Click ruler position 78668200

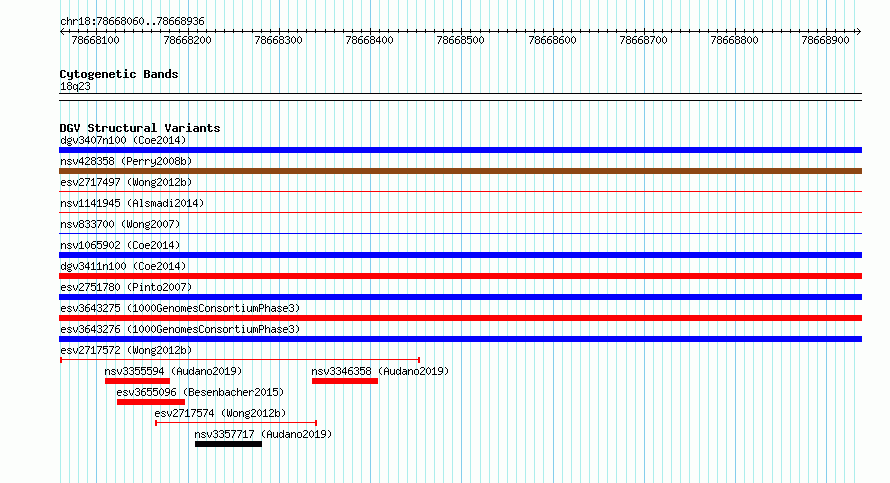pyautogui.click(x=187, y=40)
